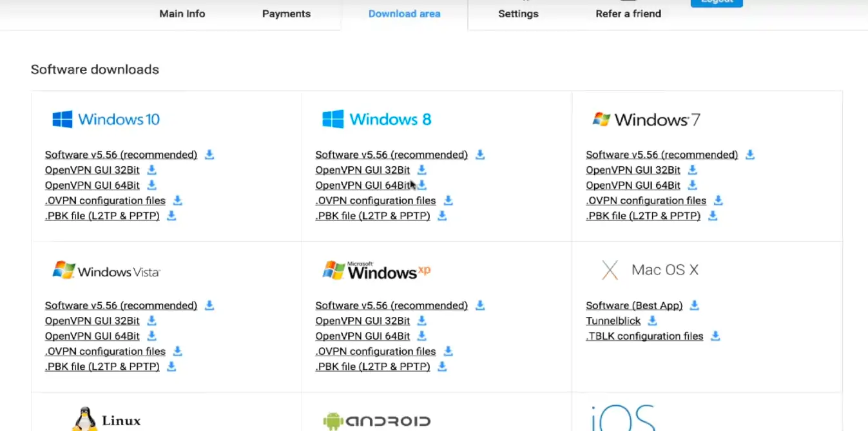
Task: Click the Mac OS X logo
Action: pos(650,270)
